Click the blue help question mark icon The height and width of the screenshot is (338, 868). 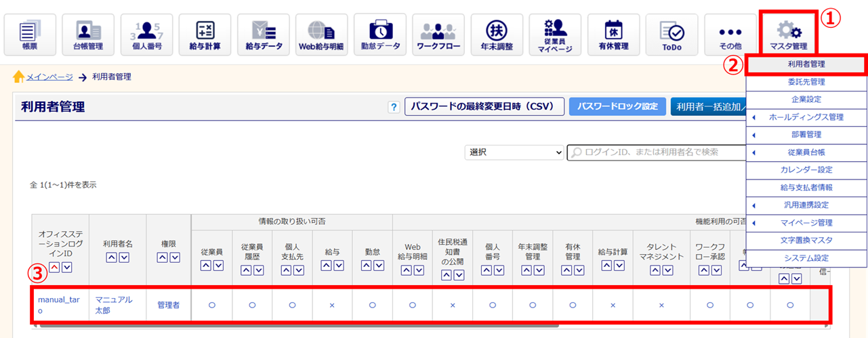click(x=393, y=107)
